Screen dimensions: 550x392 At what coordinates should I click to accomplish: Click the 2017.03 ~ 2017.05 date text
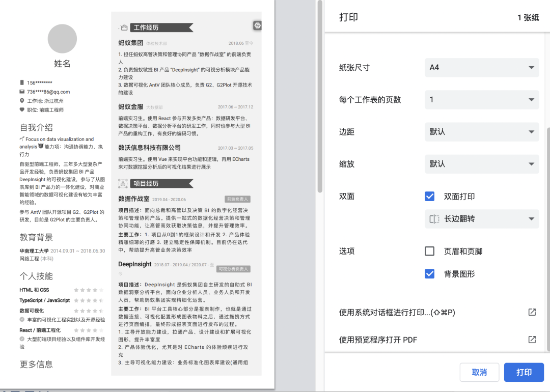tap(235, 148)
